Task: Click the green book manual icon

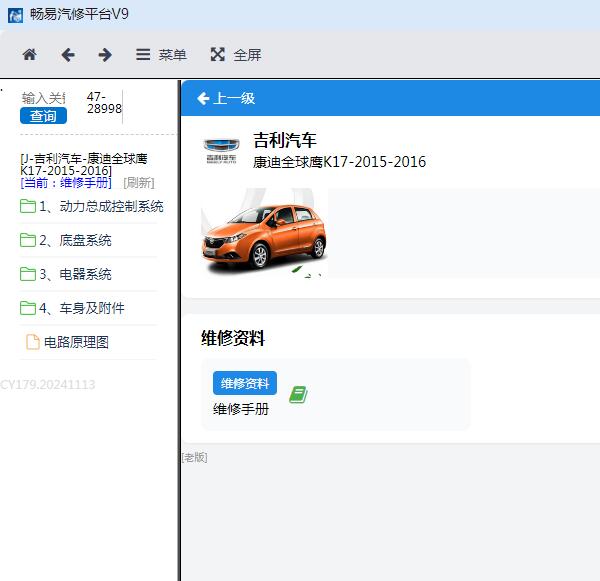Action: click(x=298, y=395)
